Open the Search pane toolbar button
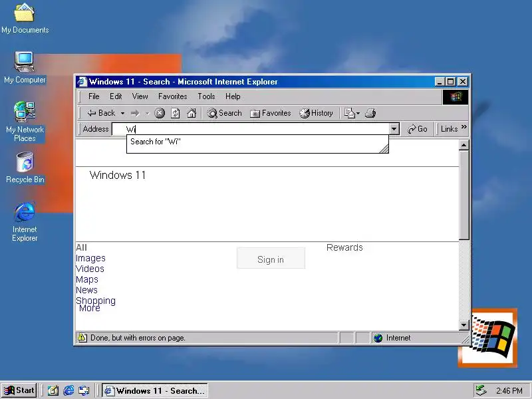Image resolution: width=532 pixels, height=399 pixels. tap(224, 113)
